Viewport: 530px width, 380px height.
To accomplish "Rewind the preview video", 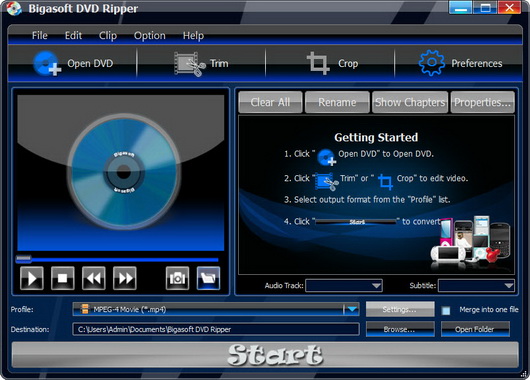I will pos(94,278).
